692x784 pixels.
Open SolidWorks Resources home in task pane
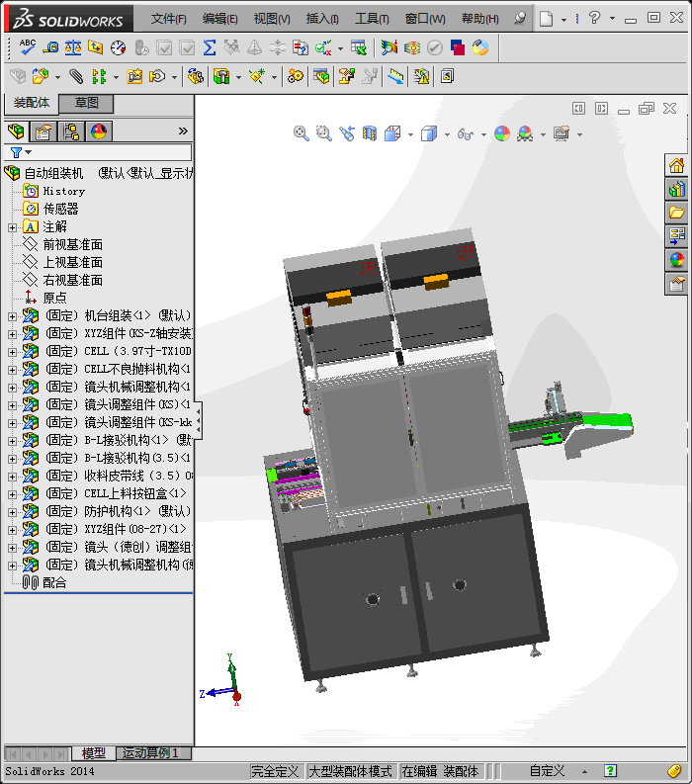pyautogui.click(x=677, y=165)
